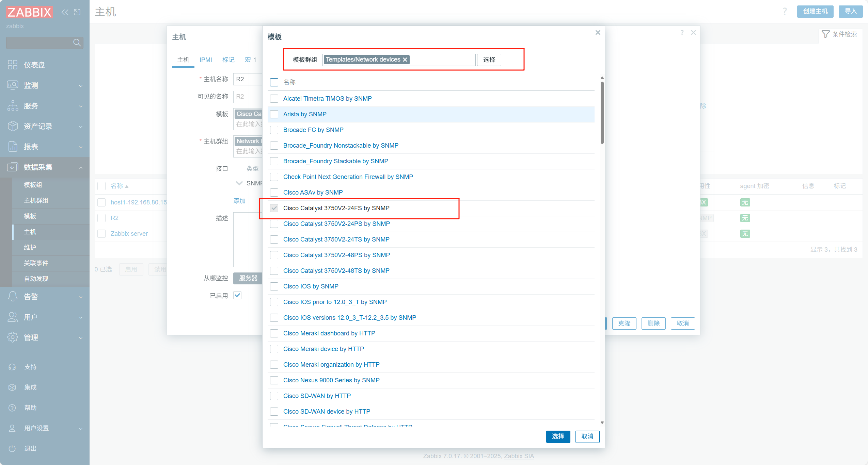Click the 支持 support headset icon
Image resolution: width=868 pixels, height=465 pixels.
[12, 367]
